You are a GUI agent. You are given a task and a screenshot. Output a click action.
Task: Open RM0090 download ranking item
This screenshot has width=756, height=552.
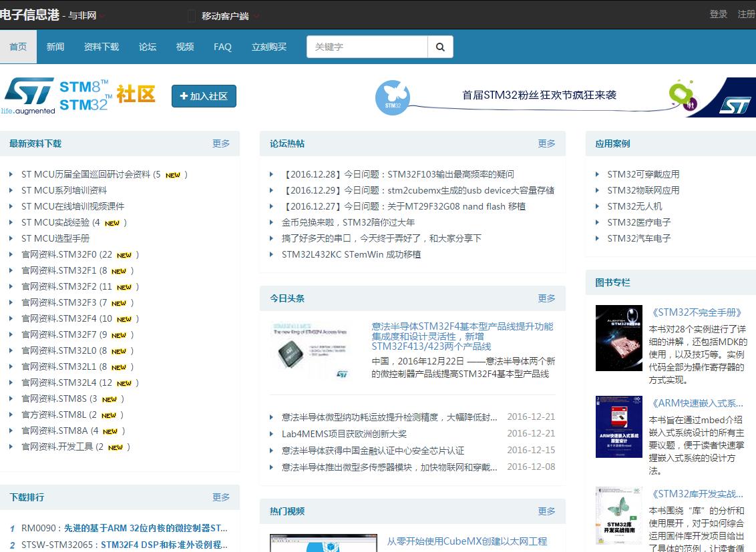coord(124,528)
